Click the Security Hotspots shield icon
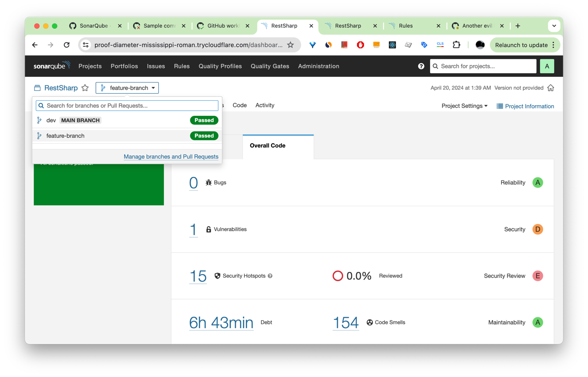 217,275
